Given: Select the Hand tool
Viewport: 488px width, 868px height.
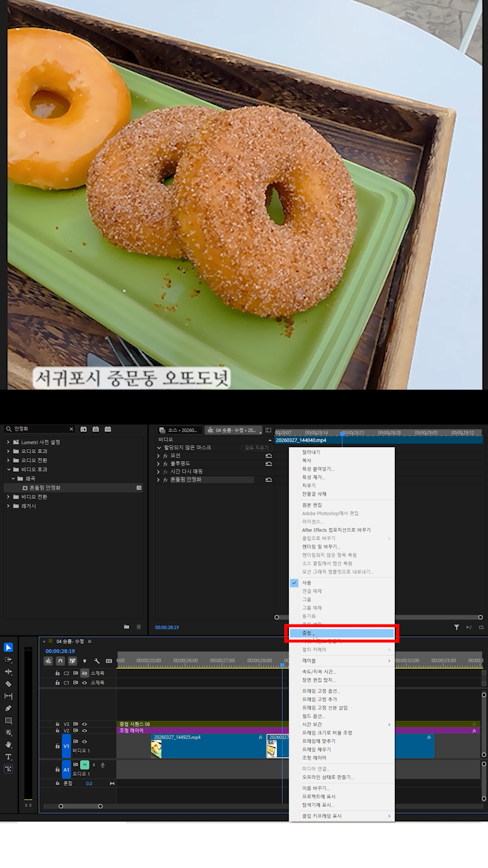Looking at the screenshot, I should click(x=9, y=745).
